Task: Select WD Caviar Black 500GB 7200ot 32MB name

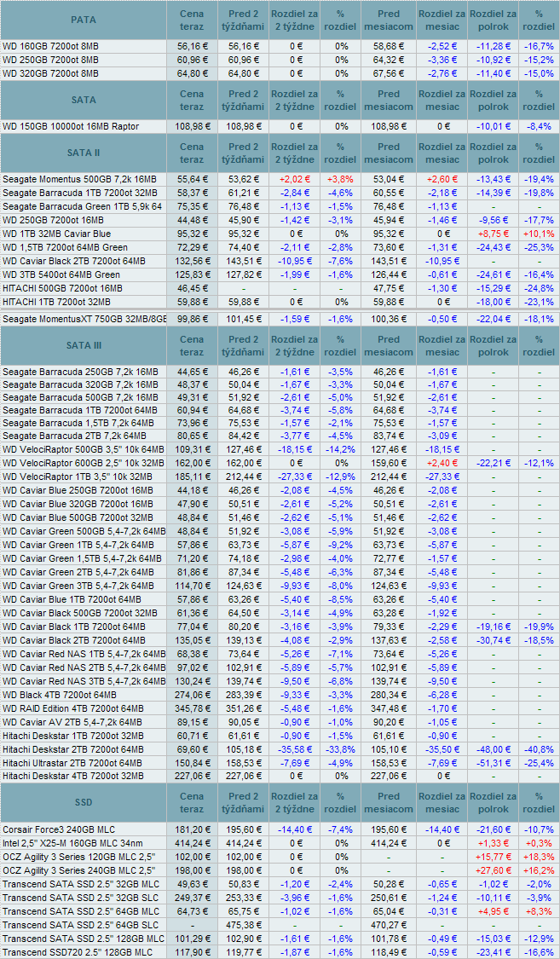Action: [80, 614]
